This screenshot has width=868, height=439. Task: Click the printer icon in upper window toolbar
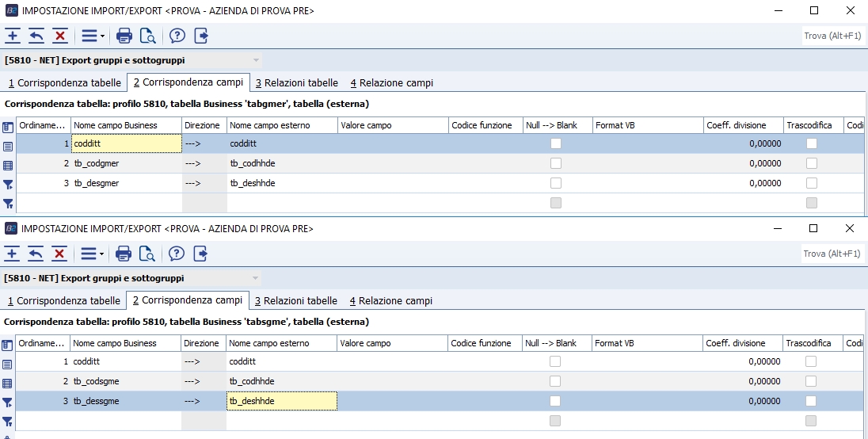click(x=124, y=36)
